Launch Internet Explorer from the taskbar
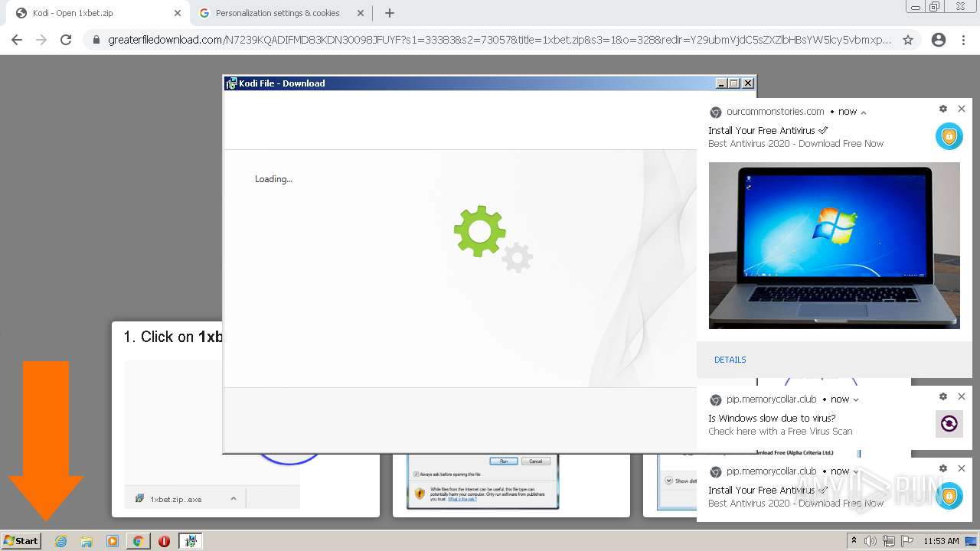980x551 pixels. point(60,541)
